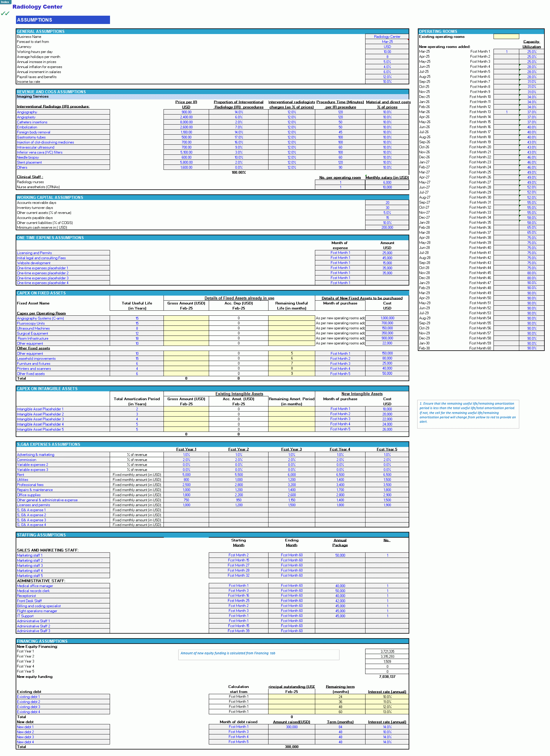This screenshot has width=550, height=756.
Task: Click Fcst Month 1 capacity utilization value
Action: [x=531, y=52]
